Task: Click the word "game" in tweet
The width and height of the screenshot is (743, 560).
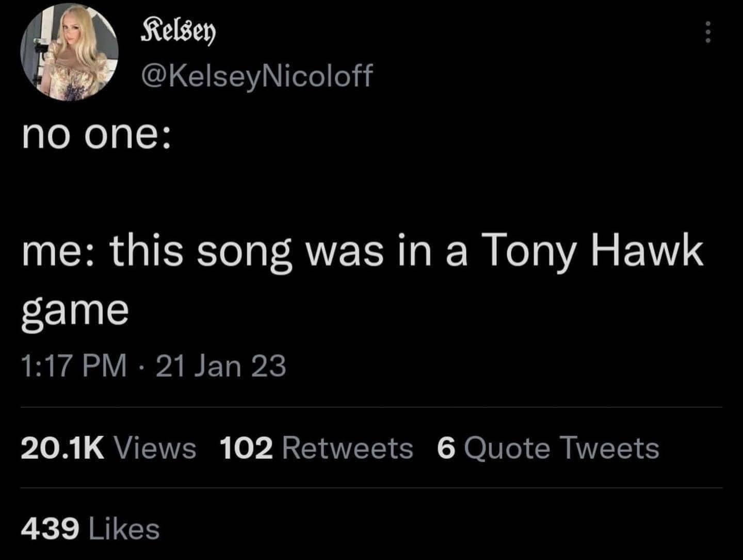Action: tap(75, 311)
